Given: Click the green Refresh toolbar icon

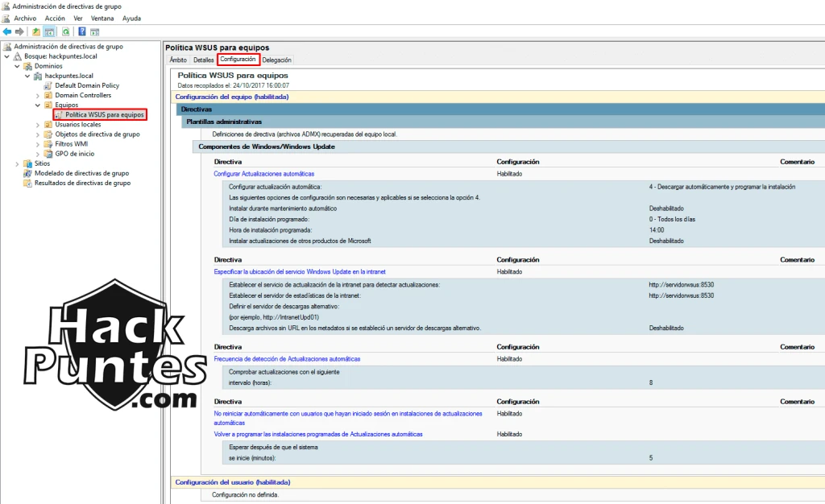Looking at the screenshot, I should (66, 31).
